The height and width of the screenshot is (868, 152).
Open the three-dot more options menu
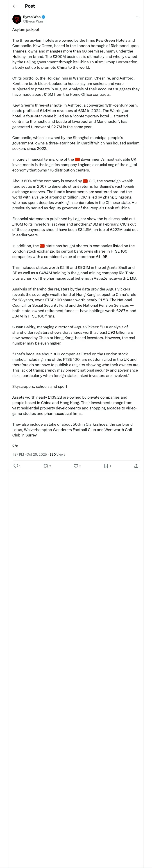pos(138,17)
